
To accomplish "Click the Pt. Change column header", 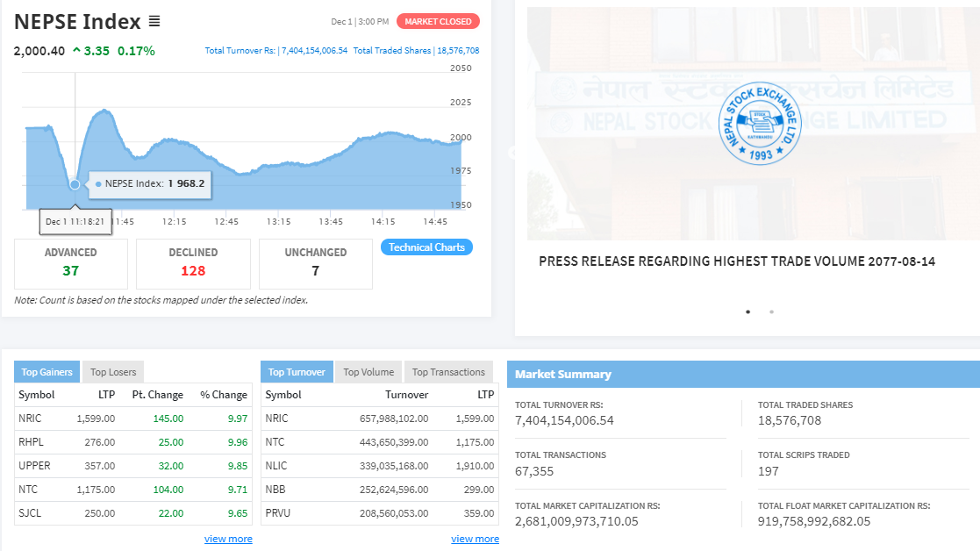I will click(x=158, y=395).
